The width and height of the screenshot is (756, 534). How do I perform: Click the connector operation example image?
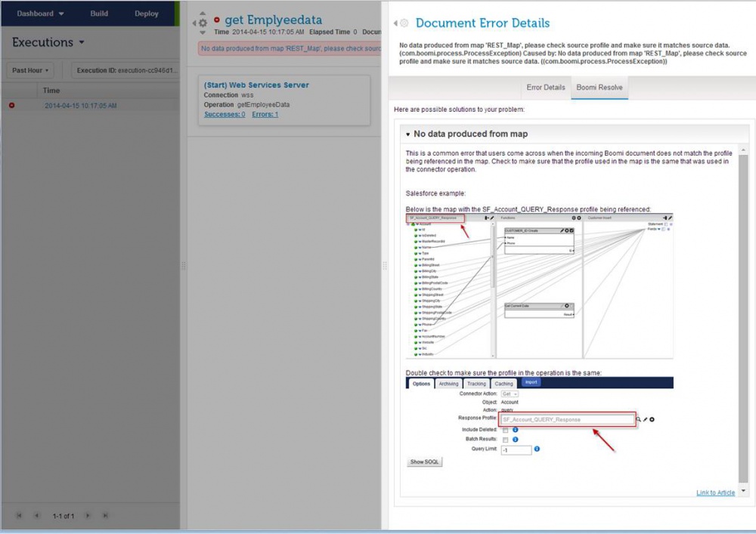(x=539, y=422)
